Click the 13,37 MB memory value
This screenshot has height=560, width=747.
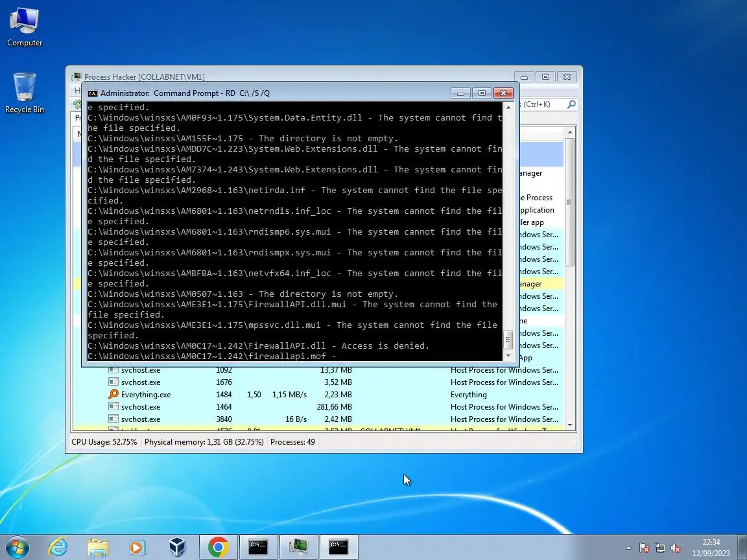point(337,369)
